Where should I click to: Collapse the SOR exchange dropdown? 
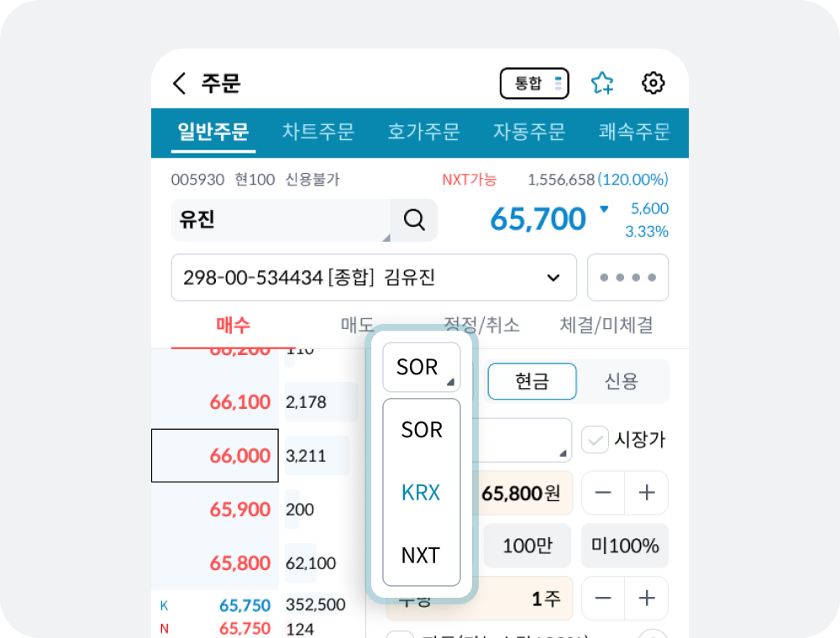tap(422, 367)
